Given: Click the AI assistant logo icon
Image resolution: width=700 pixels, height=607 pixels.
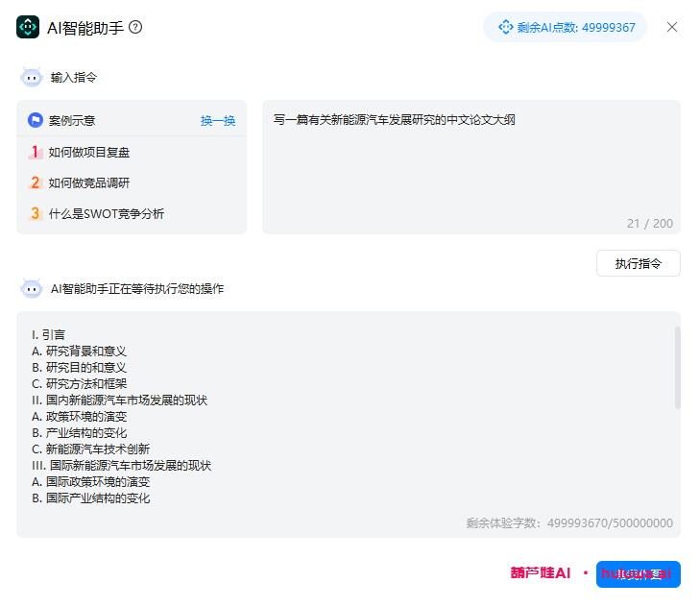Looking at the screenshot, I should click(28, 27).
